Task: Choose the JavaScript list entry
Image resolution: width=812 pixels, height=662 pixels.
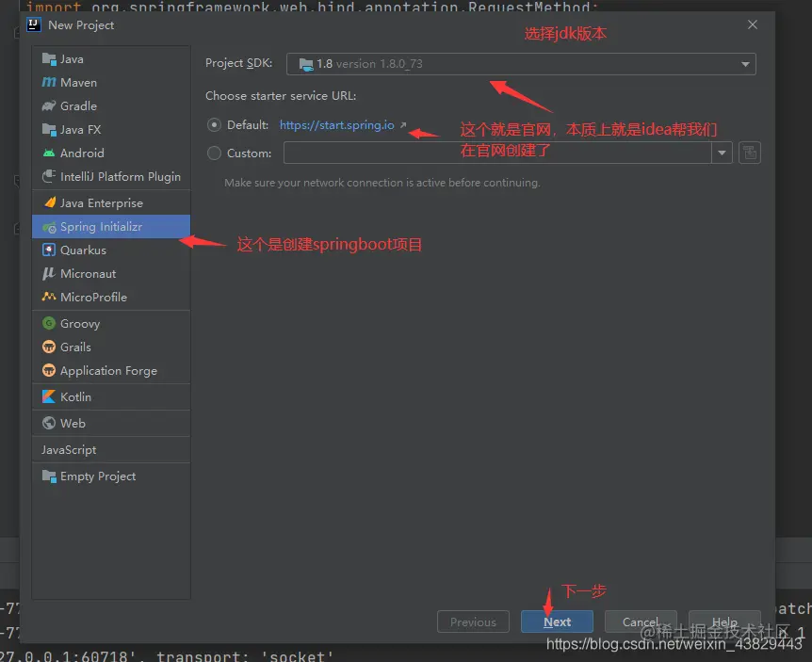Action: (x=111, y=450)
